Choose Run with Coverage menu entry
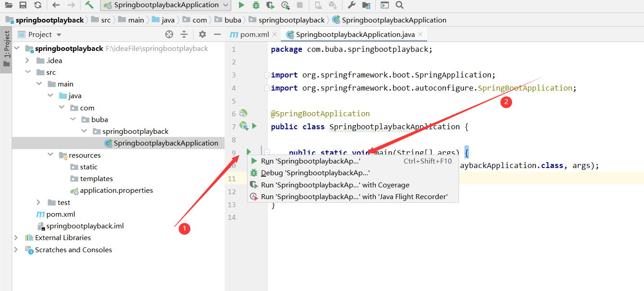 coord(353,185)
